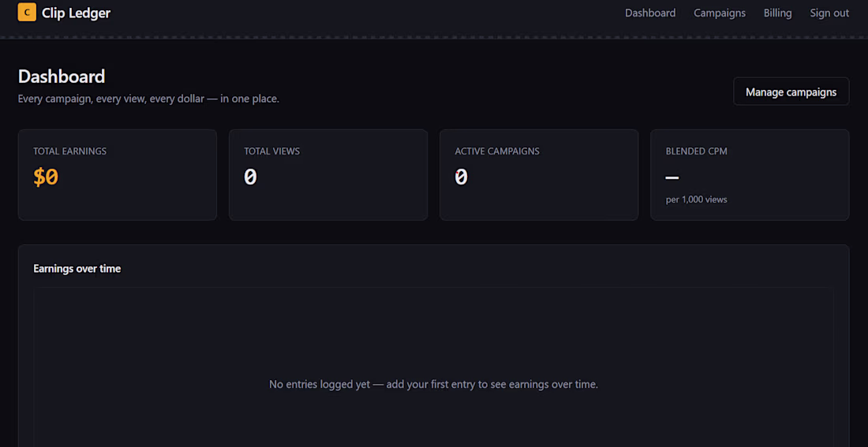Click the ACTIVE CAMPAIGNS label

(497, 151)
